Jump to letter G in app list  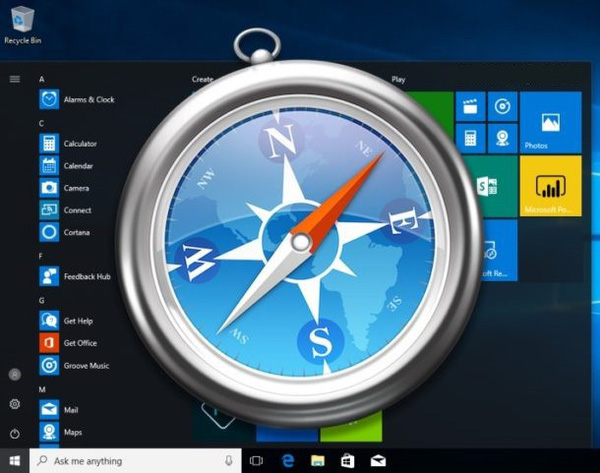(41, 300)
